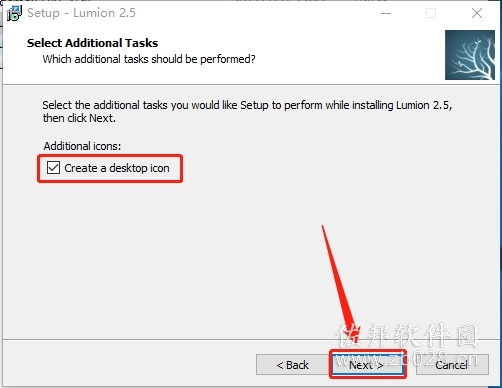Viewport: 502px width, 388px height.
Task: Click the red arrow annotation pointing to Next
Action: pos(340,283)
